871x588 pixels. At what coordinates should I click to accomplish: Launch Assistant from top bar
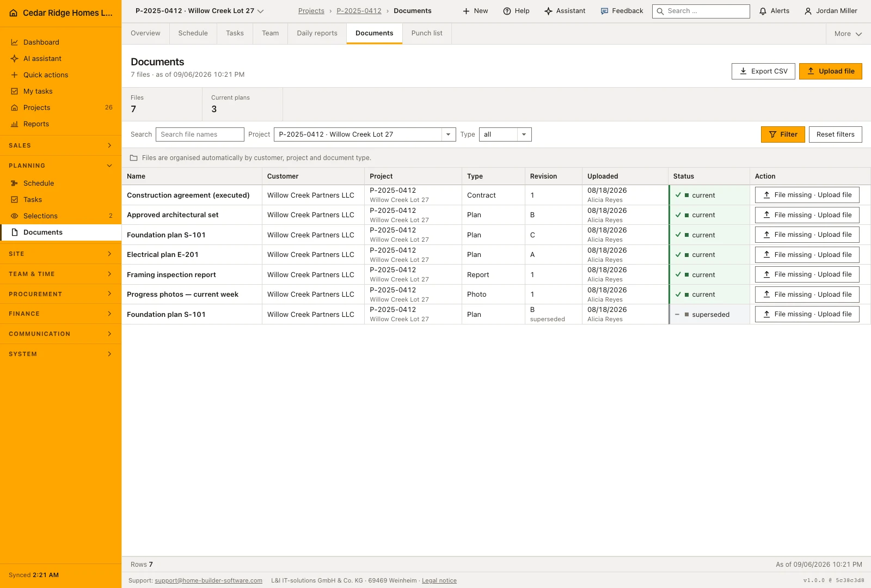565,11
